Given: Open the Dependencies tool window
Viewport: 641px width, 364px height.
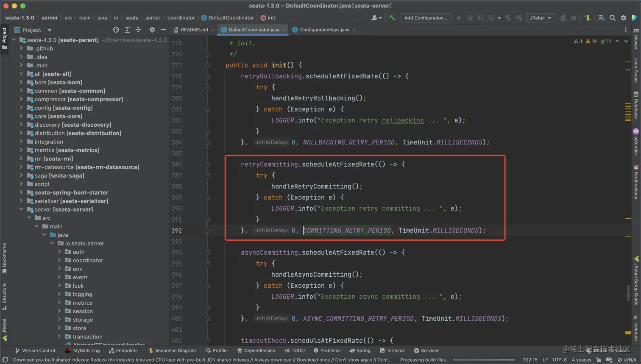Looking at the screenshot, I should click(256, 350).
